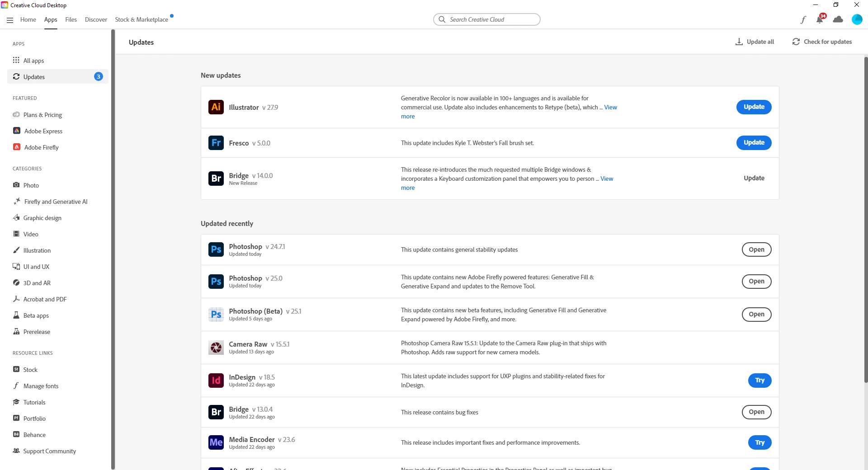Click the Media Encoder app icon
Image resolution: width=868 pixels, height=470 pixels.
pyautogui.click(x=216, y=442)
